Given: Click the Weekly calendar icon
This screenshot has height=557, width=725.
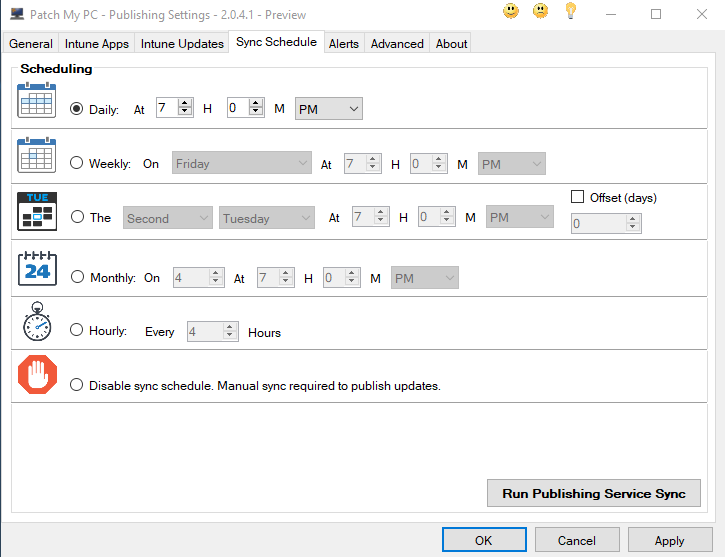Looking at the screenshot, I should click(x=37, y=155).
